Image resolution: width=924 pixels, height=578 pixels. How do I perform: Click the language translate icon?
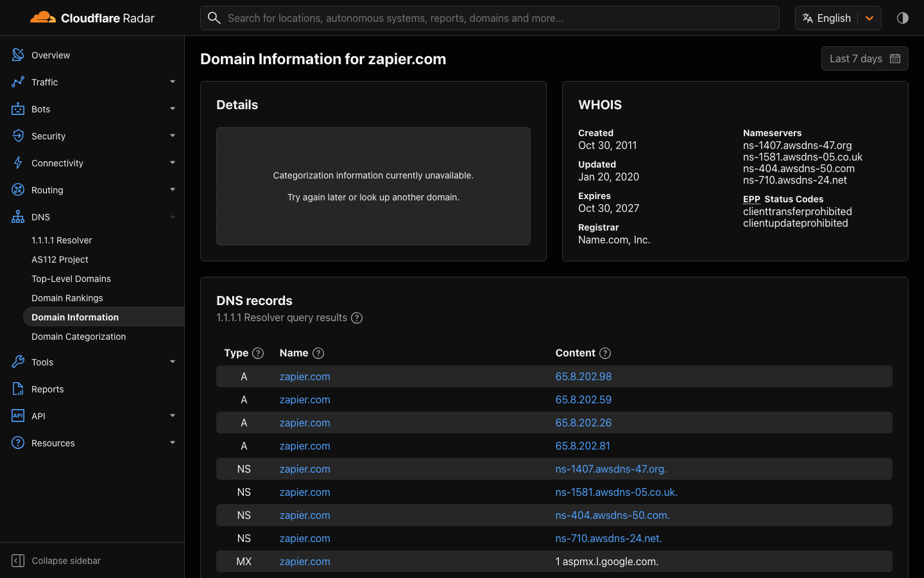[x=808, y=18]
